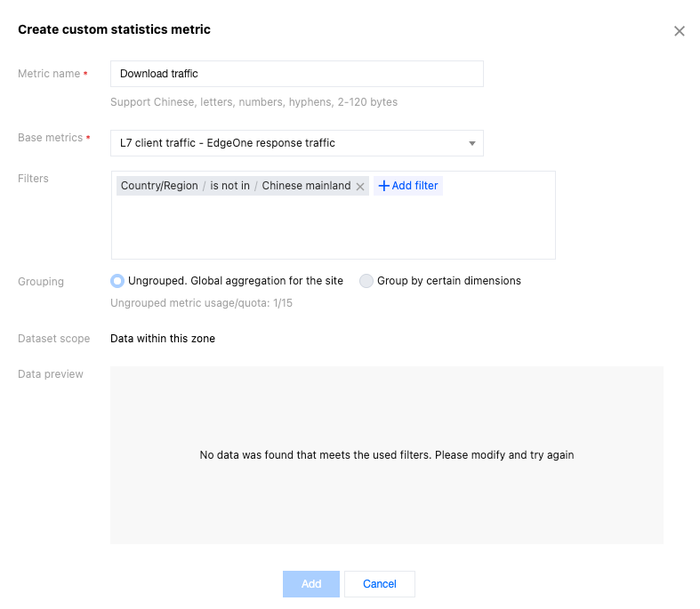Click the plus icon beside Add filter

tap(384, 186)
